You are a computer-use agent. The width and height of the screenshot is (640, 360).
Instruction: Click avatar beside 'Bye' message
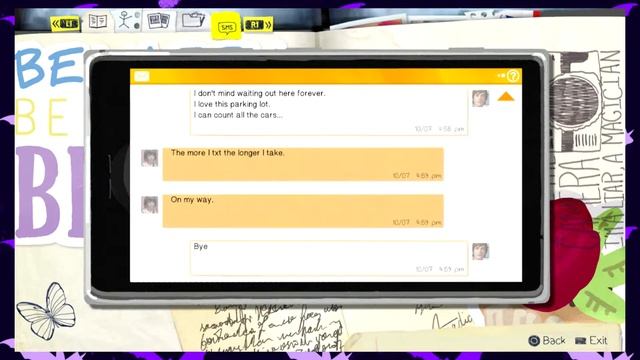click(x=480, y=251)
